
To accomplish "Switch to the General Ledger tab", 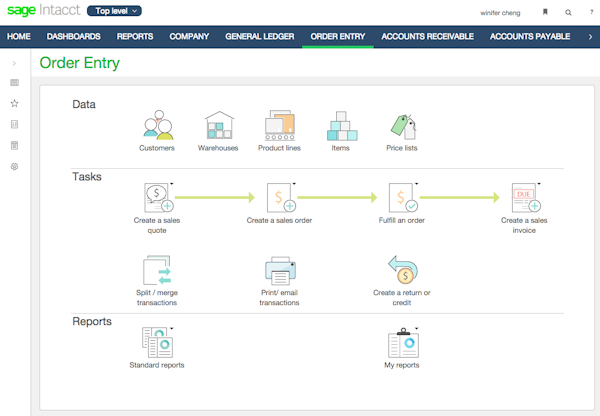I will pyautogui.click(x=259, y=37).
